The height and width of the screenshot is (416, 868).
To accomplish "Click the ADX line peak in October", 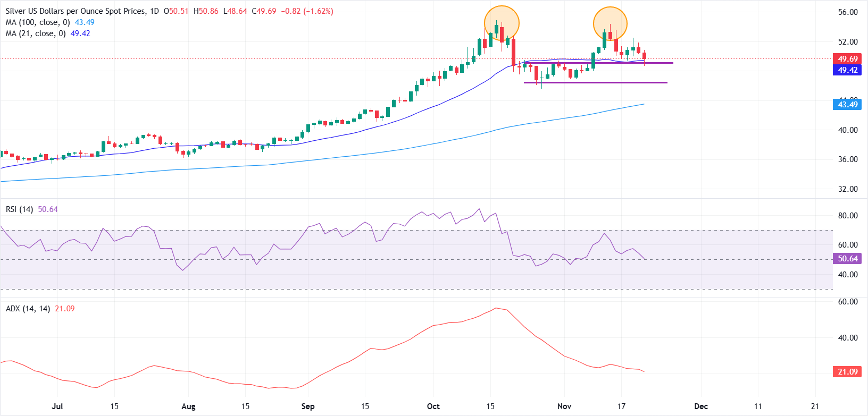I will click(x=496, y=308).
